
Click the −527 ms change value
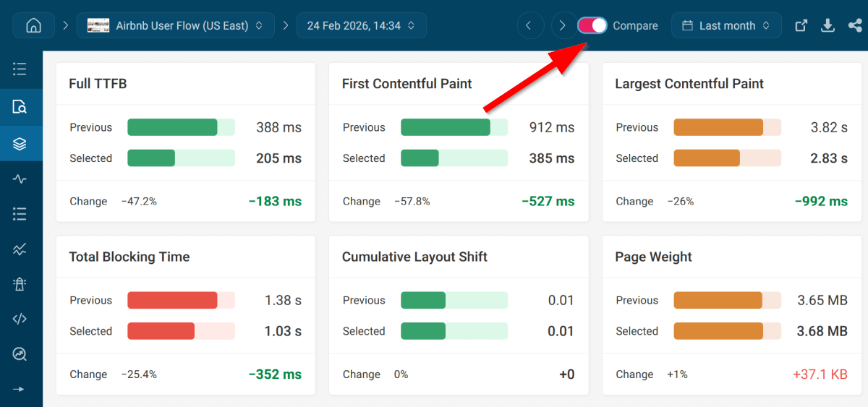pyautogui.click(x=548, y=202)
